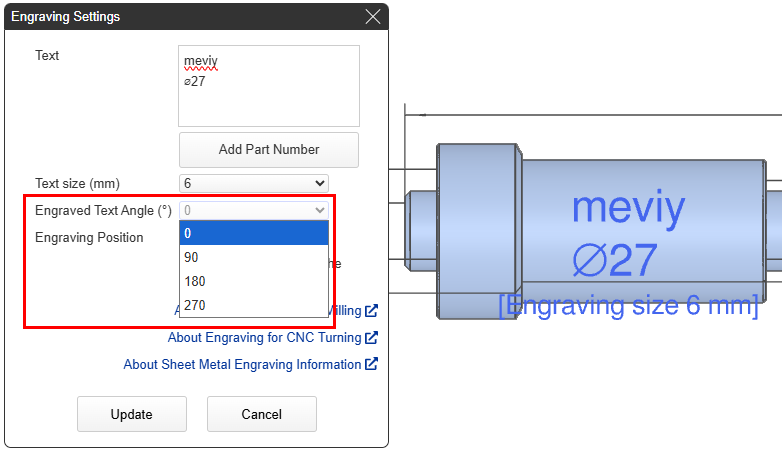Click the ⌀27 engraving on the shaft

point(614,261)
